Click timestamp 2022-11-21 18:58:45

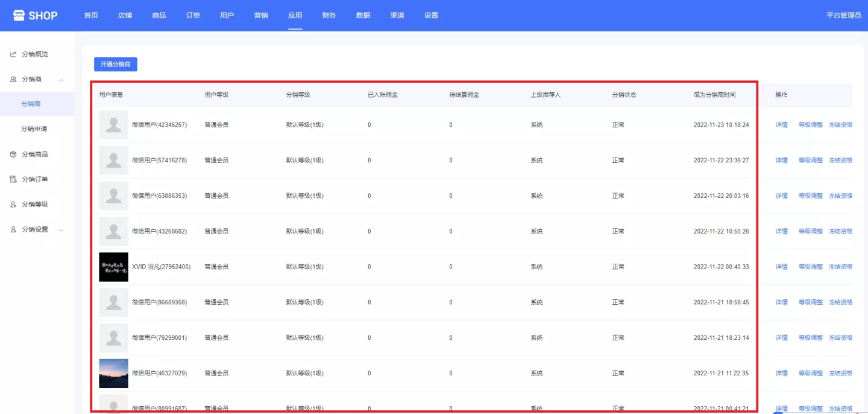coord(722,302)
